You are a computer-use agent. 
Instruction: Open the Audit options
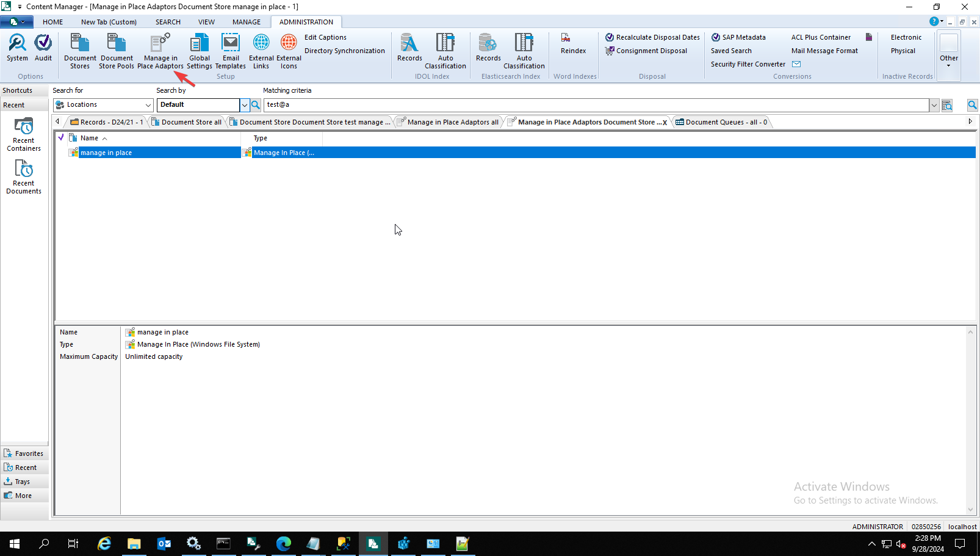click(x=43, y=48)
